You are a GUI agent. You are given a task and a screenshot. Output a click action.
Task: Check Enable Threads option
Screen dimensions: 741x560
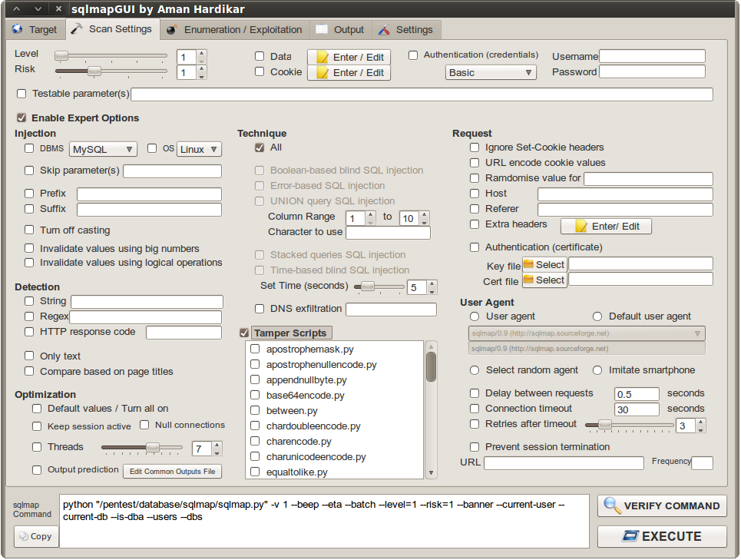point(37,446)
